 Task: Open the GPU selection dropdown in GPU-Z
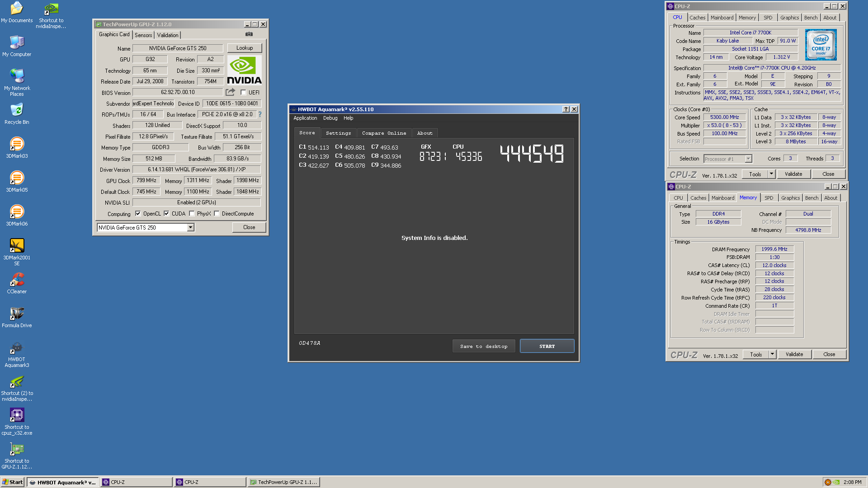click(x=190, y=228)
